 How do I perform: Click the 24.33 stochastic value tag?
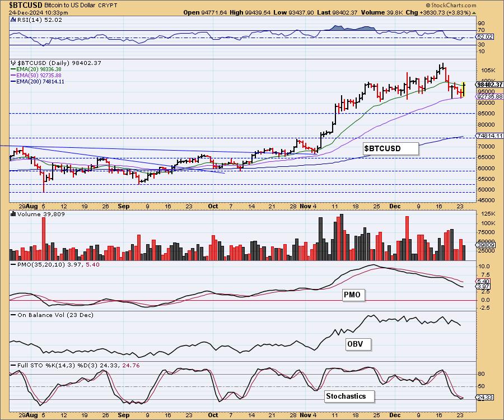tap(485, 398)
